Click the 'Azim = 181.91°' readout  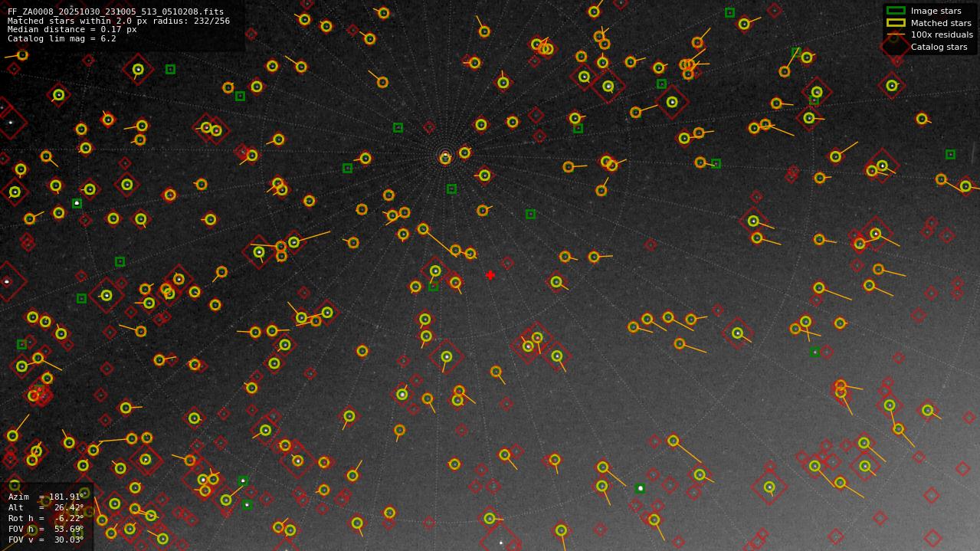(x=46, y=497)
